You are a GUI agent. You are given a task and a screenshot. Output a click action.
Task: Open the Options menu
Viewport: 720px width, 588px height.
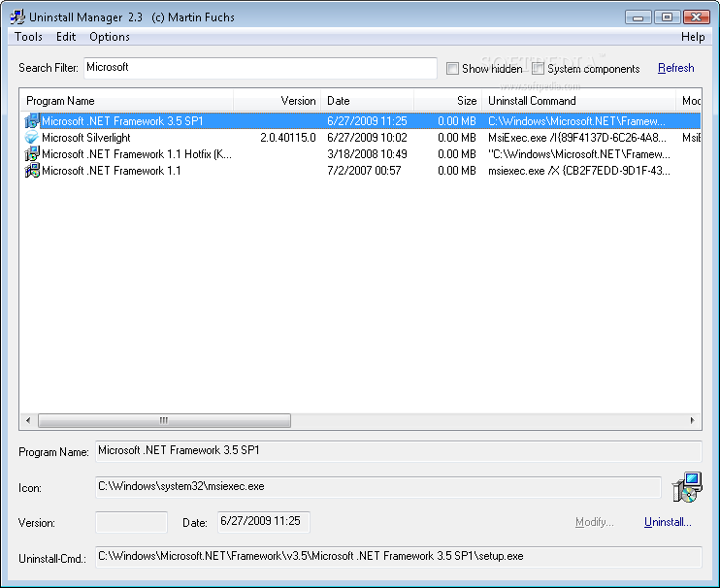click(x=110, y=37)
